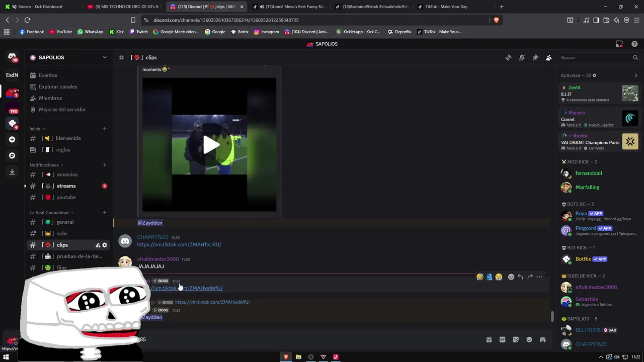Open Mejoras del servidor

coord(68,110)
